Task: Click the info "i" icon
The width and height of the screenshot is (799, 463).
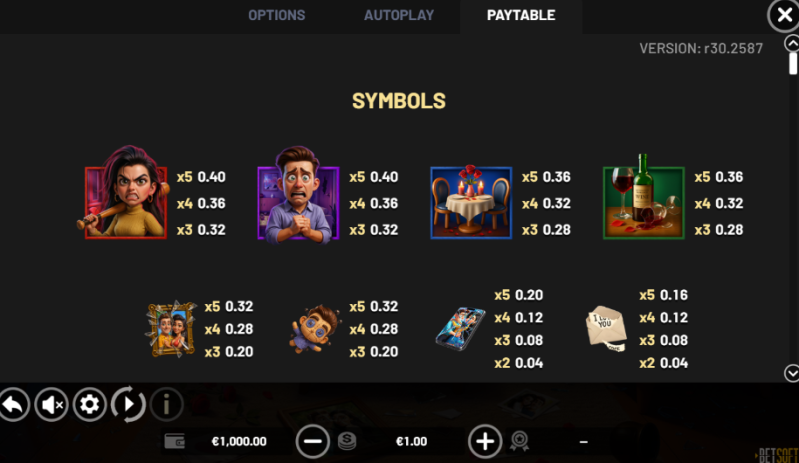Action: (166, 405)
